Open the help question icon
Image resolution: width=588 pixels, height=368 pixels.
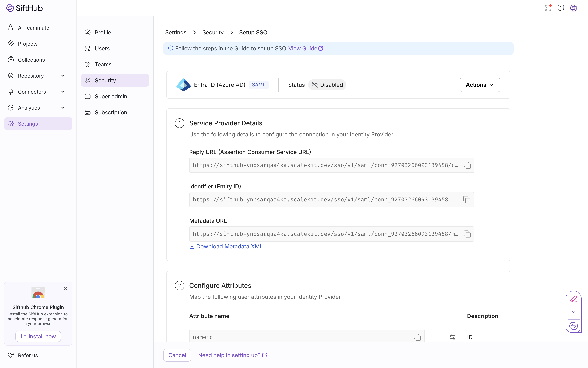[560, 8]
